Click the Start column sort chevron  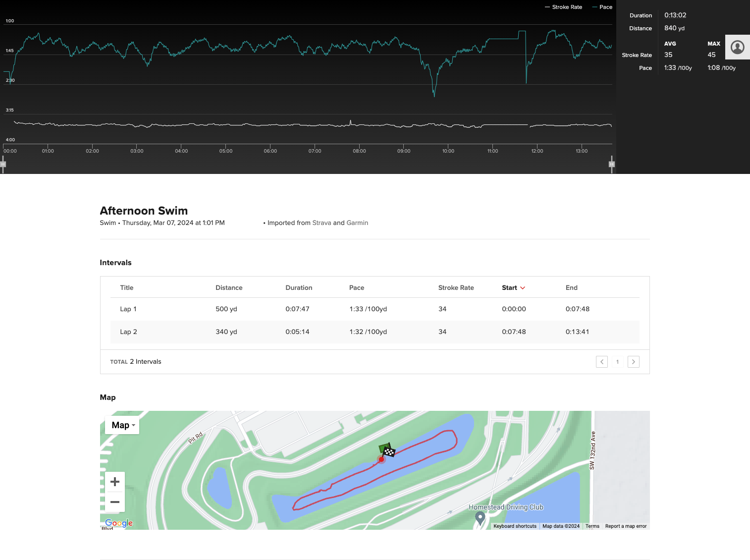[x=523, y=287]
